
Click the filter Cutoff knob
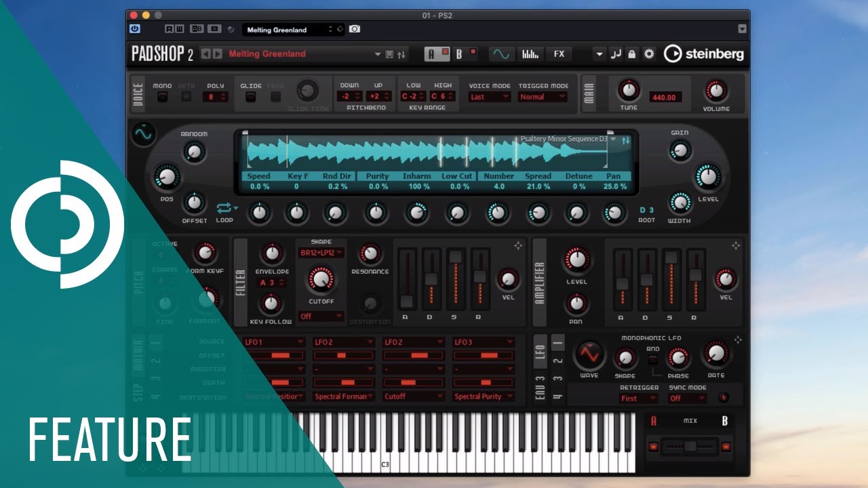point(320,279)
